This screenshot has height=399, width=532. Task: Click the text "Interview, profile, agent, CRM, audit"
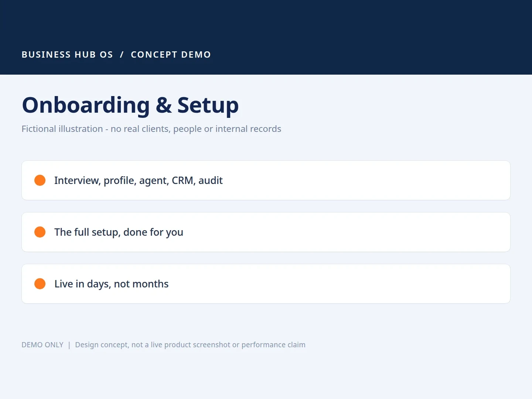[139, 180]
